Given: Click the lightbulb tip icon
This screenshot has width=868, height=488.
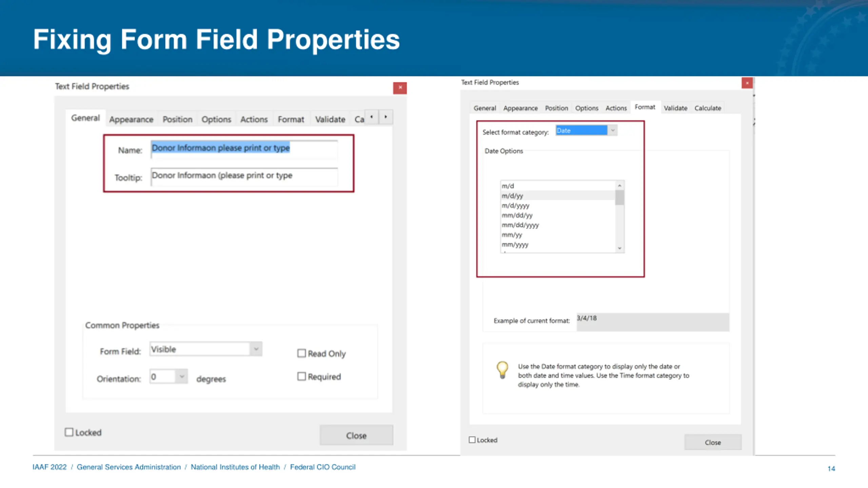Looking at the screenshot, I should (x=502, y=370).
